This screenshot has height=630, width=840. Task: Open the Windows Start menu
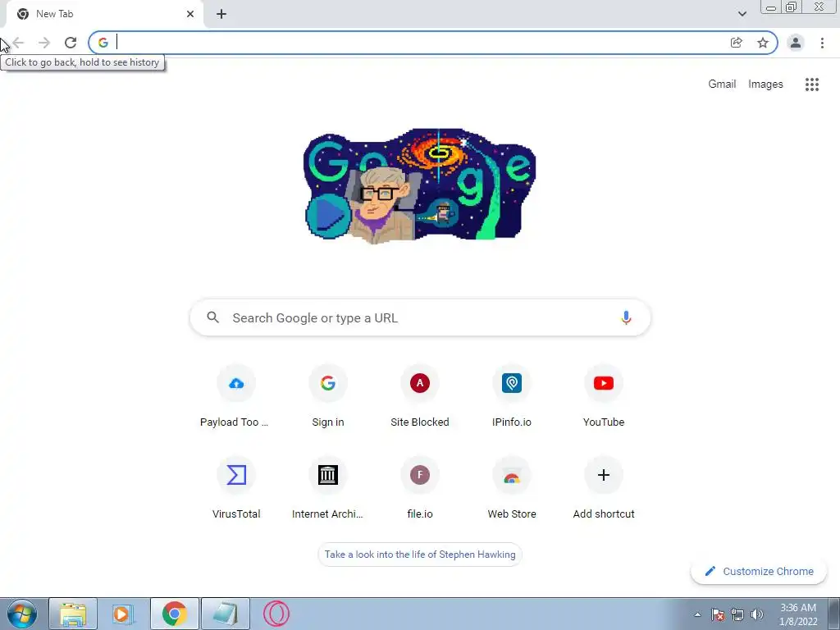pyautogui.click(x=22, y=614)
